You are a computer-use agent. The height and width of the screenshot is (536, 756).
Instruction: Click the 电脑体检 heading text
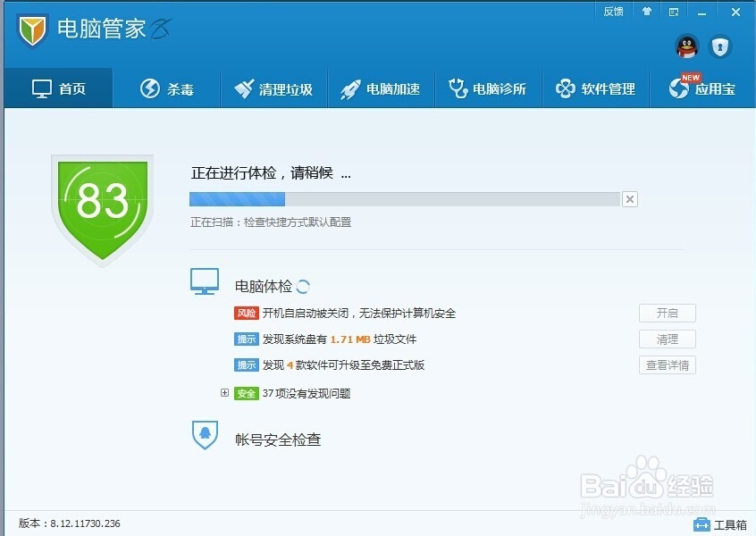tap(264, 287)
